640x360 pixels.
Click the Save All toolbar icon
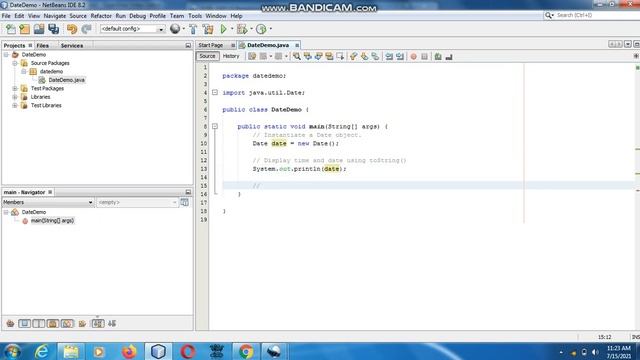coord(53,29)
